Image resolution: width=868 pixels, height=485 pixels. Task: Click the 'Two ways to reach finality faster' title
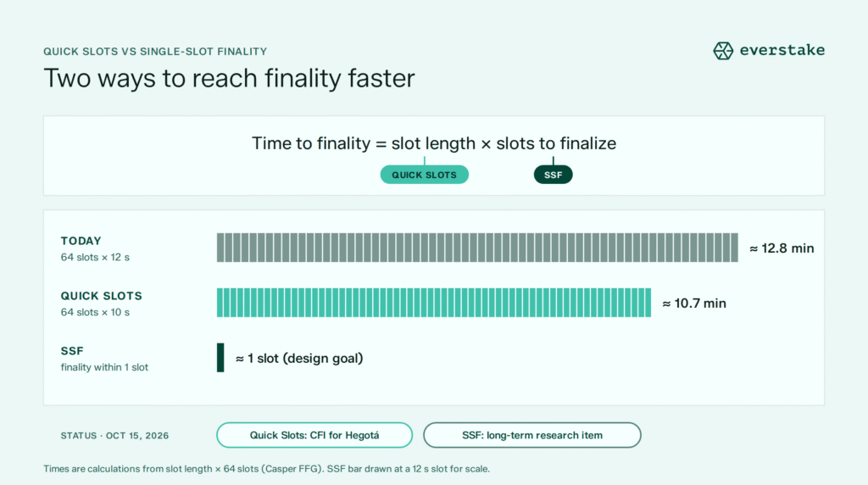tap(229, 78)
